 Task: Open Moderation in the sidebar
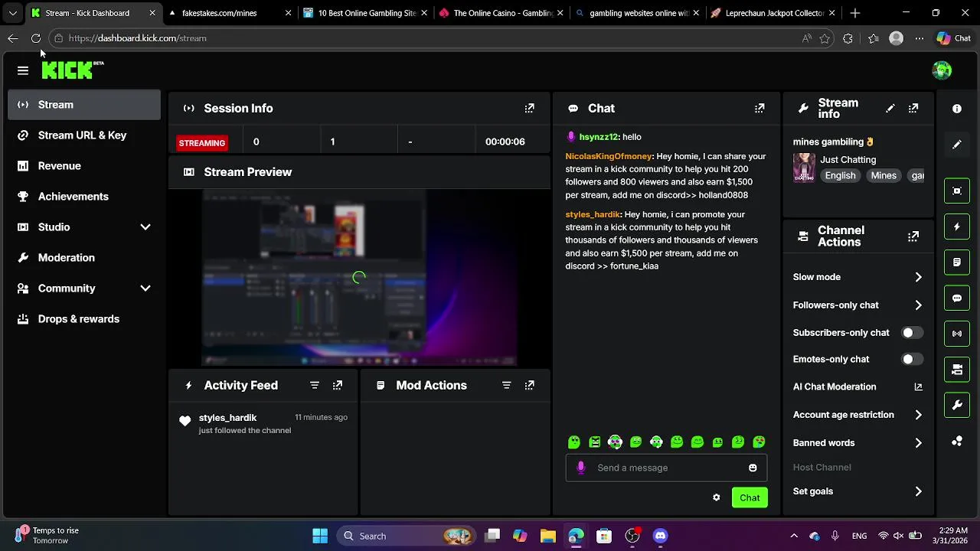coord(84,258)
